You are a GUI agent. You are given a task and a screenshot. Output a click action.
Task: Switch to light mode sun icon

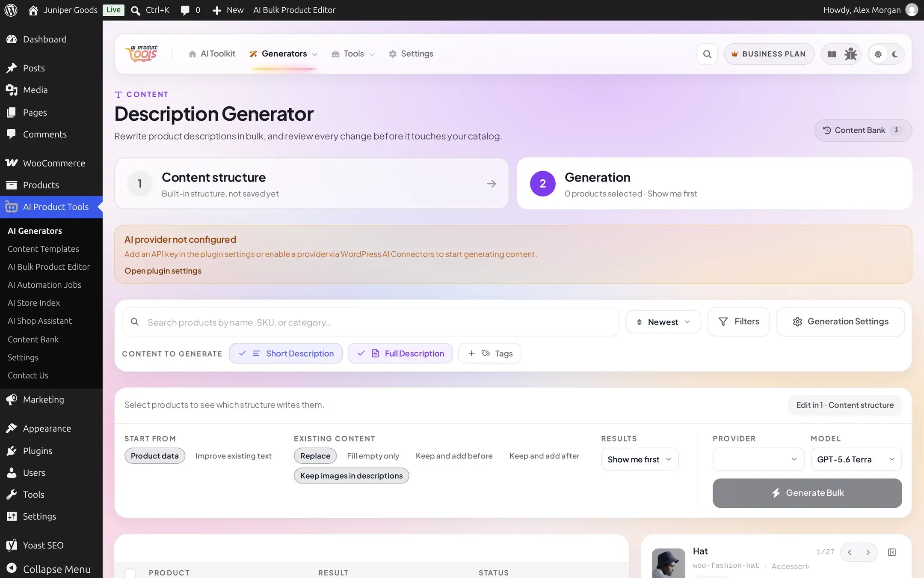pyautogui.click(x=878, y=54)
